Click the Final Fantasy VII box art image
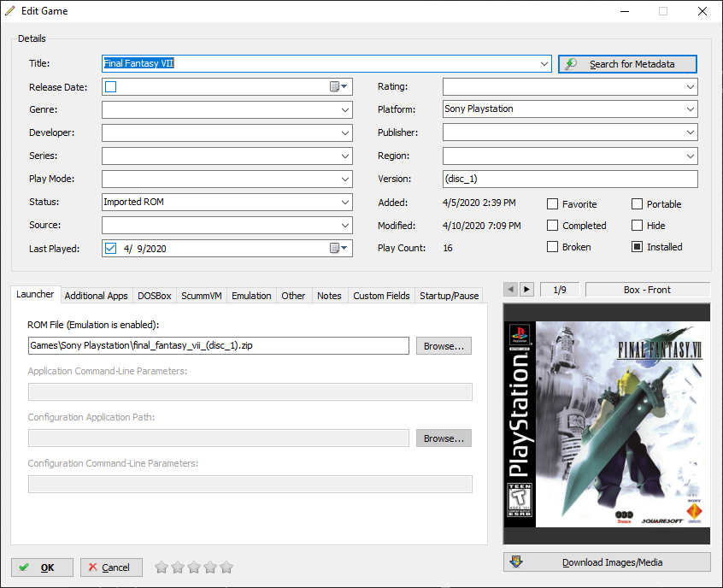 (607, 424)
